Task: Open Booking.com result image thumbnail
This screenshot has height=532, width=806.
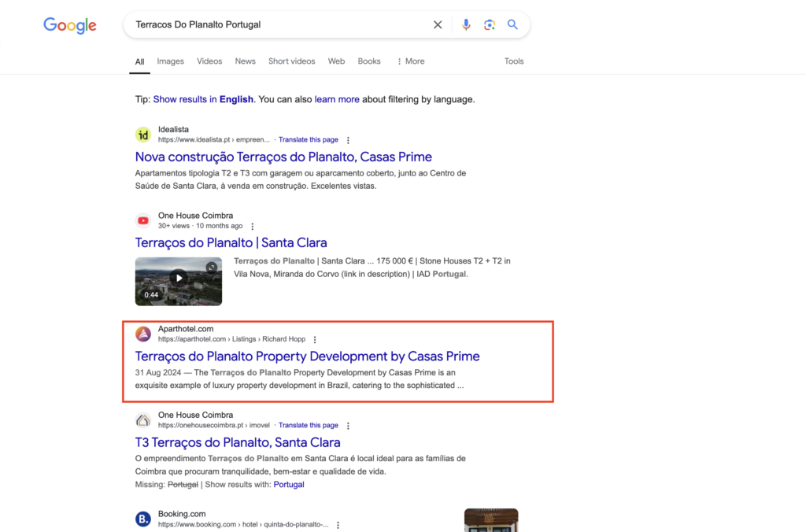Action: pos(491,520)
